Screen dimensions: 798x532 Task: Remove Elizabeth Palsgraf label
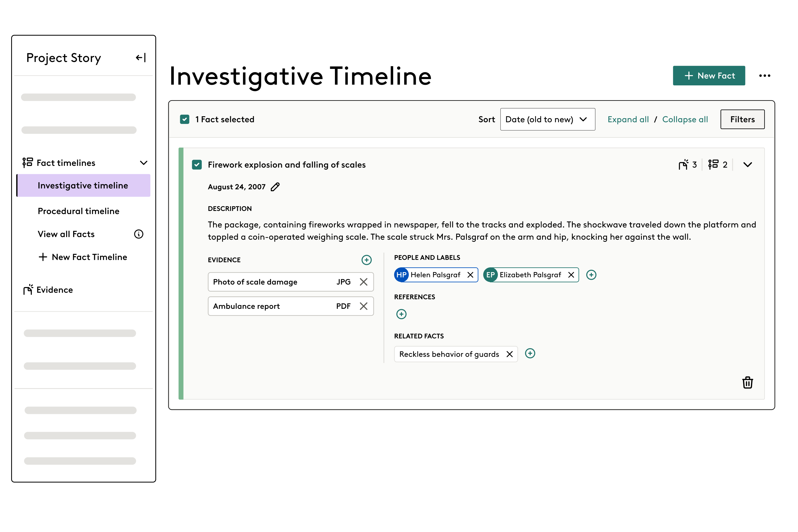[571, 275]
